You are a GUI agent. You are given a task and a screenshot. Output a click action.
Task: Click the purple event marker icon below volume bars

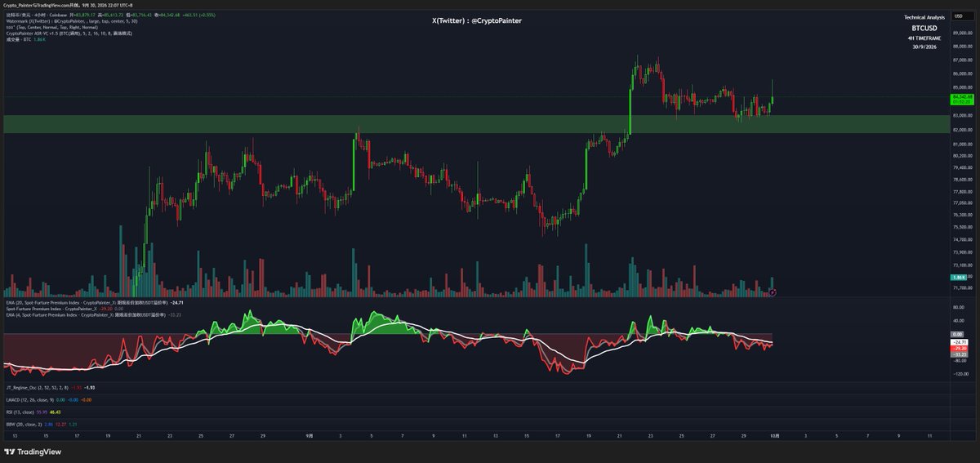click(773, 292)
